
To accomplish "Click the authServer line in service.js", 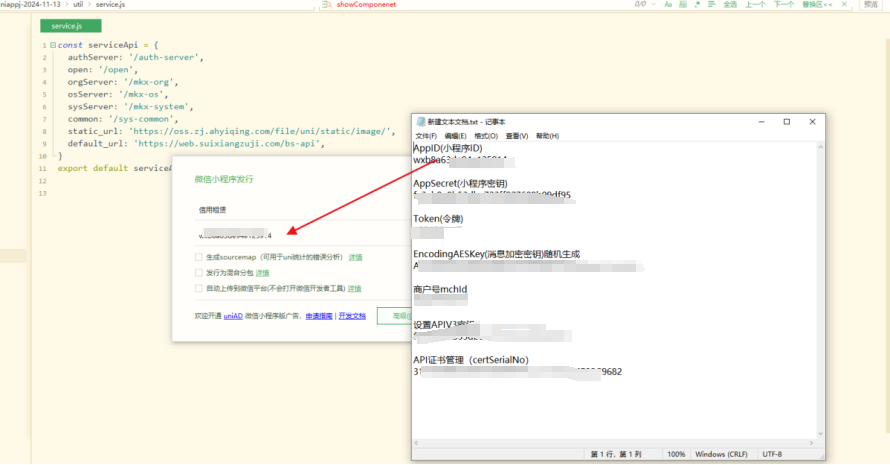I will point(135,57).
